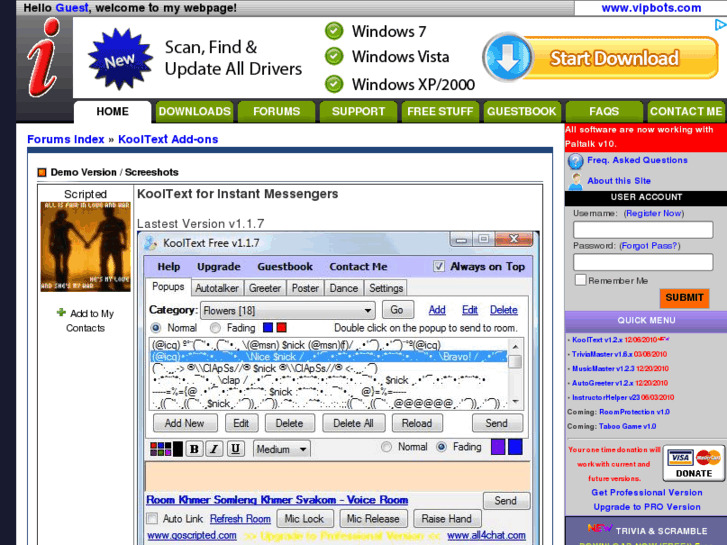Switch to the Greeter tab

pyautogui.click(x=265, y=288)
